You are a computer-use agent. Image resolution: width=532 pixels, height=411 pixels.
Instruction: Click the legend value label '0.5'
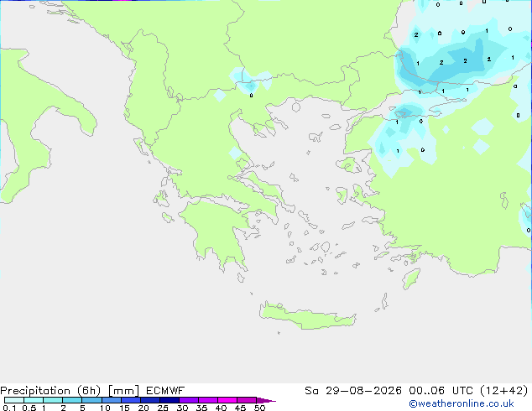pos(29,408)
